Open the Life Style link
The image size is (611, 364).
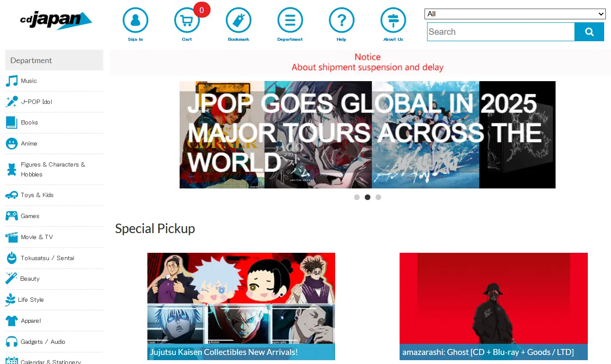pos(31,300)
